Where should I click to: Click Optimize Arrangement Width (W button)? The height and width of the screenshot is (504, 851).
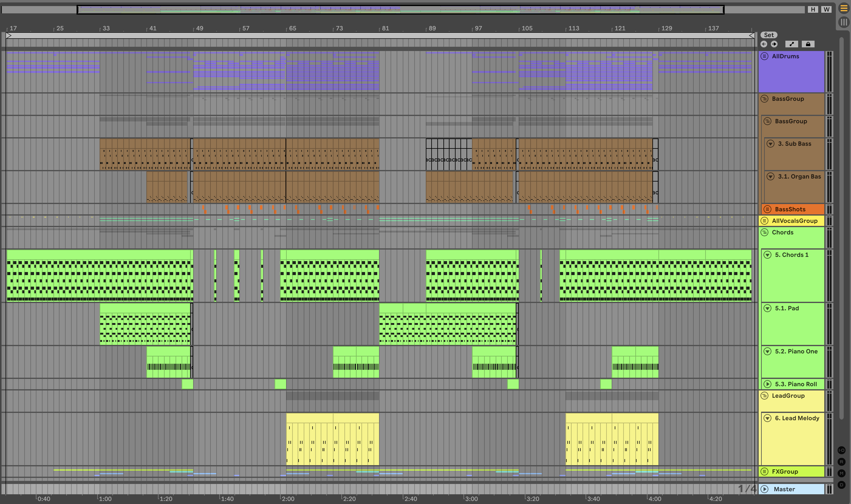click(826, 9)
